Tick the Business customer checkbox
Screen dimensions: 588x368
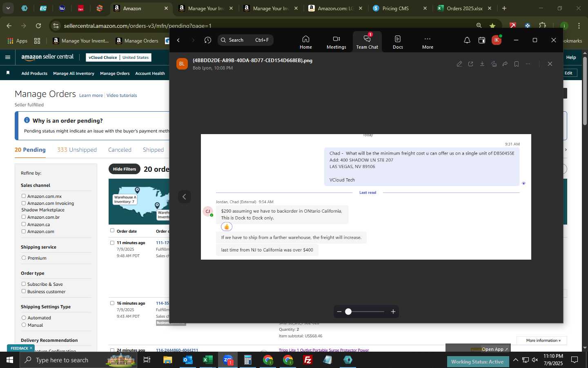pyautogui.click(x=24, y=292)
